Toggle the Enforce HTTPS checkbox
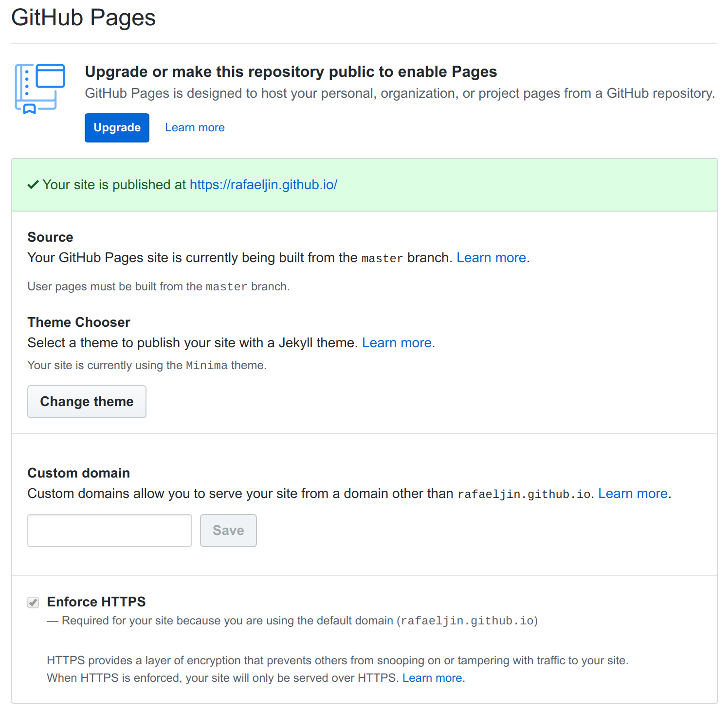Screen dimensions: 728x710 (x=33, y=603)
